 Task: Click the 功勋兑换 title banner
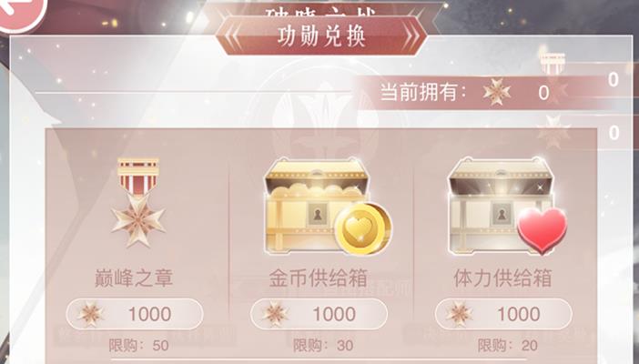pyautogui.click(x=321, y=36)
